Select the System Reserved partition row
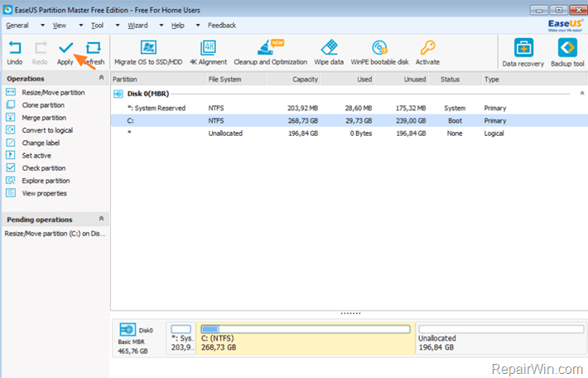This screenshot has height=378, width=588. point(349,108)
